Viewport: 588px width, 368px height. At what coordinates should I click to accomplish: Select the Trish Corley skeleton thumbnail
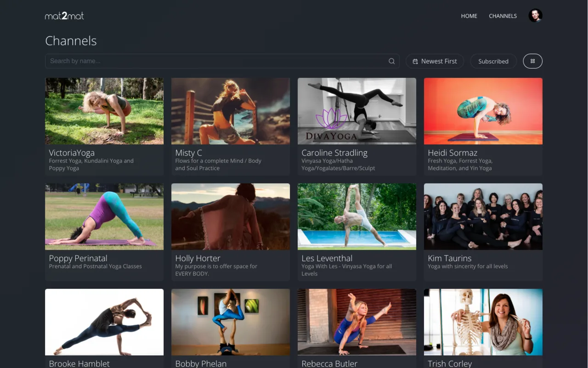click(x=483, y=322)
